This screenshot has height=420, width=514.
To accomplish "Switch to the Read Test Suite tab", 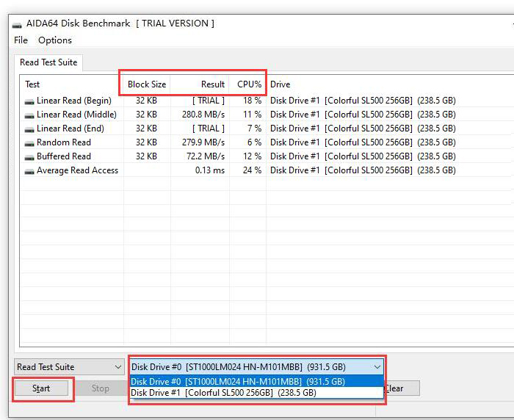I will pos(48,62).
